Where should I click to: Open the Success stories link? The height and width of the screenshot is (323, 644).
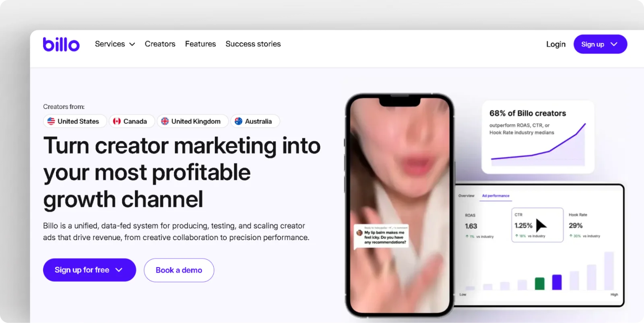[x=253, y=44]
